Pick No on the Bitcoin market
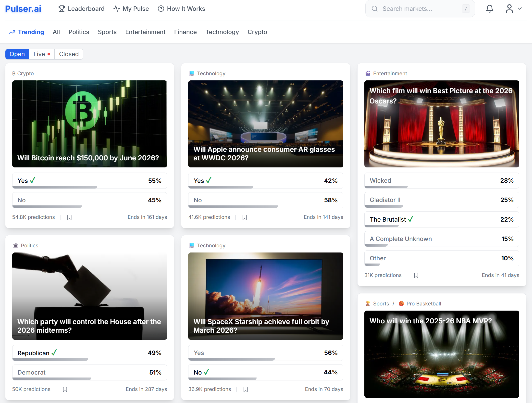Image resolution: width=532 pixels, height=403 pixels. 89,200
